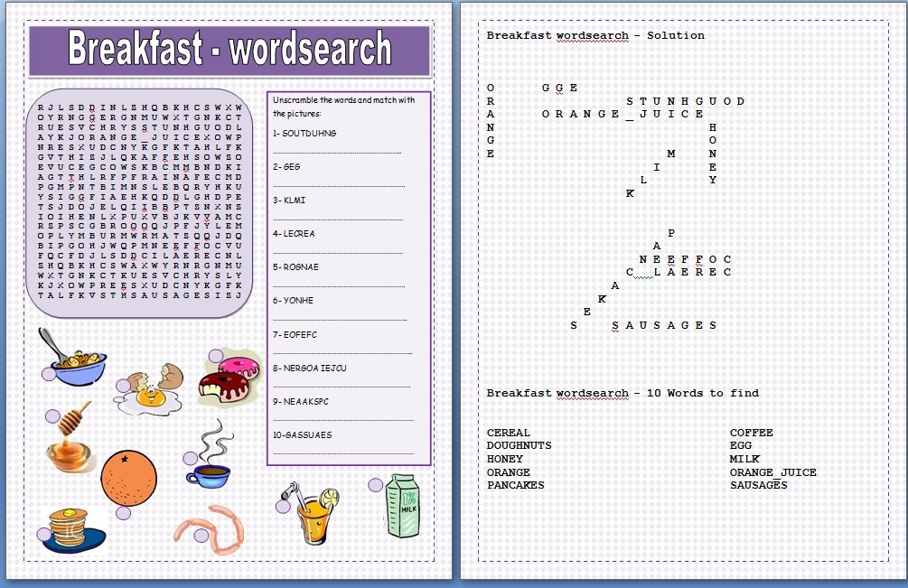The width and height of the screenshot is (908, 588).
Task: Click the answer circle beside the juice glass
Action: [x=283, y=506]
